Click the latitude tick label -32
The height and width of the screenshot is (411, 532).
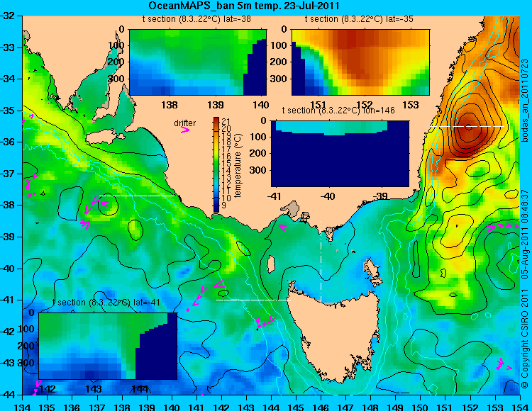(x=7, y=16)
